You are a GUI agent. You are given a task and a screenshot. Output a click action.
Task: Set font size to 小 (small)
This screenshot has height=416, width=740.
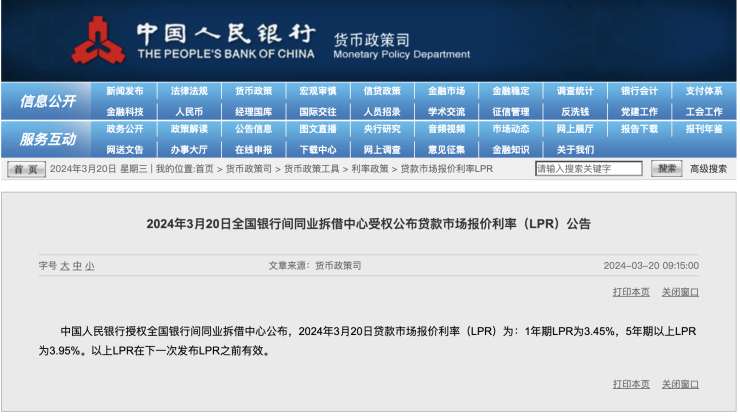tap(90, 266)
